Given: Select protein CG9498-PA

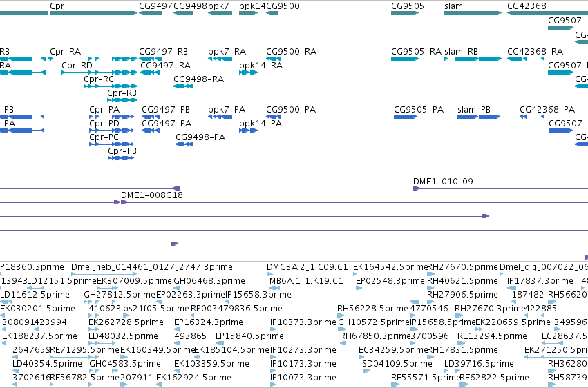Looking at the screenshot, I should [184, 144].
